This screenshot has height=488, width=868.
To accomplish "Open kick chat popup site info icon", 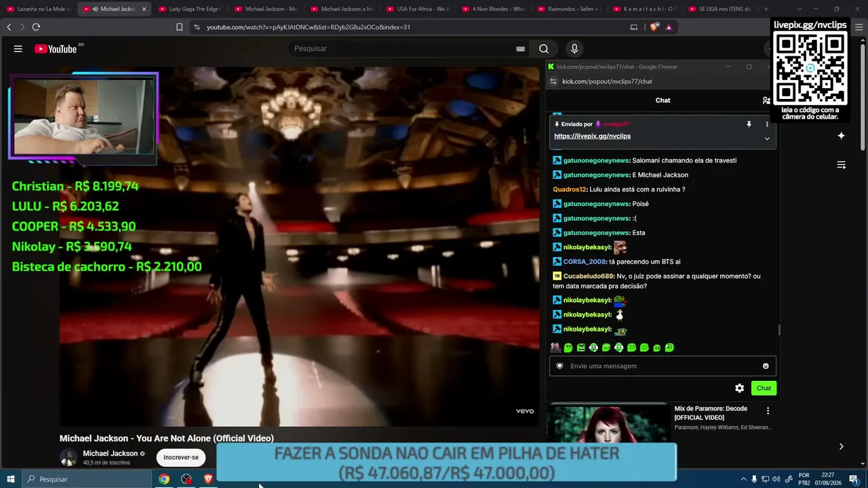I will [553, 81].
